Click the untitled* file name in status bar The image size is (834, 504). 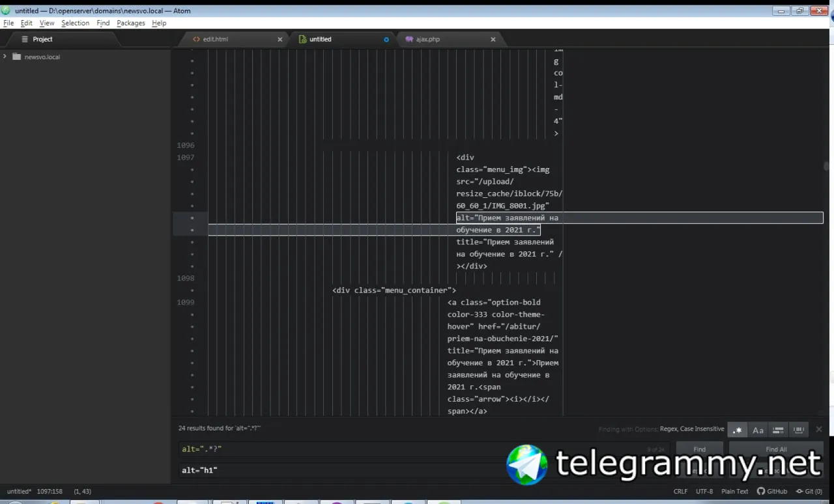pos(19,491)
